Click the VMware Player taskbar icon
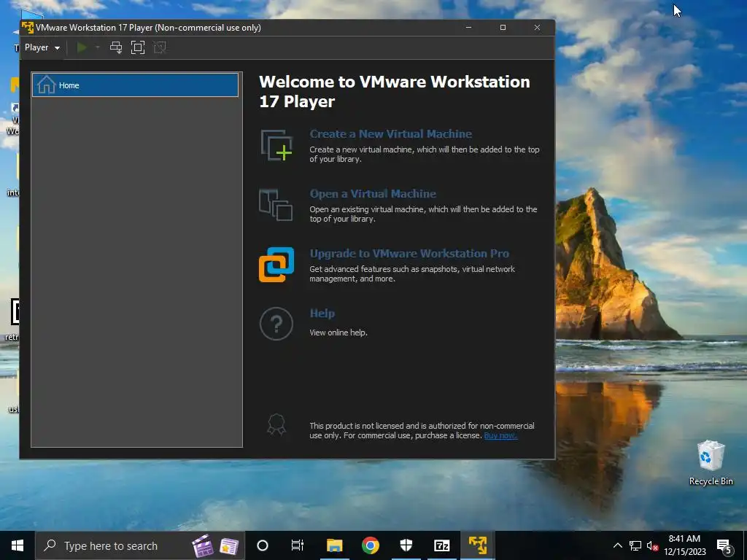747x560 pixels. pos(477,545)
